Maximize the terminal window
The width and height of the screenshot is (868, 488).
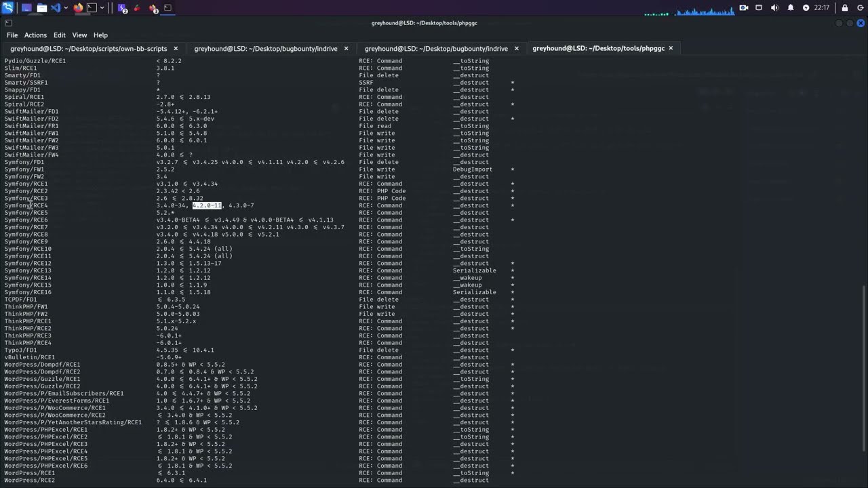pos(850,23)
